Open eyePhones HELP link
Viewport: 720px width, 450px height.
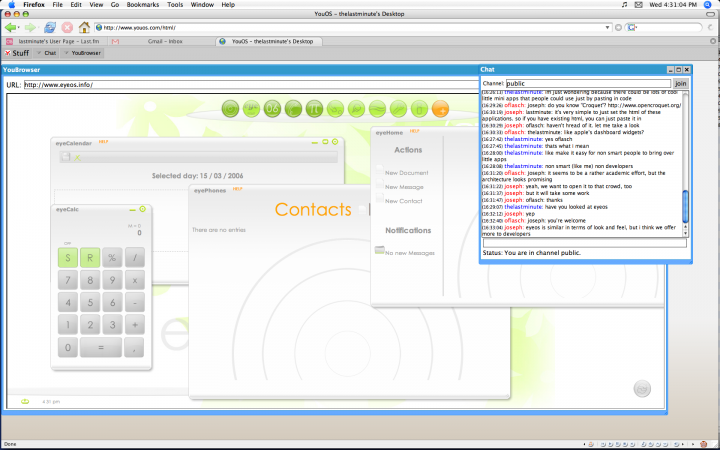coord(237,189)
